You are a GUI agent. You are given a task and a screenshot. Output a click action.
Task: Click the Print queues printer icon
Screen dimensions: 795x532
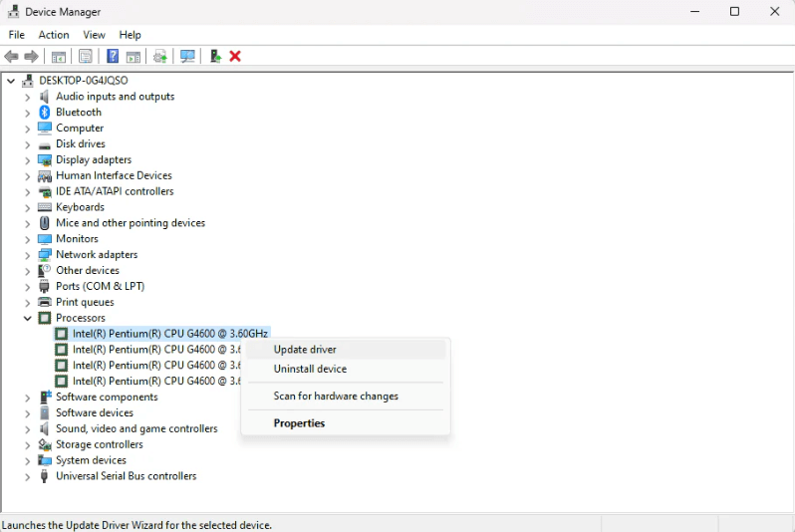pos(45,302)
